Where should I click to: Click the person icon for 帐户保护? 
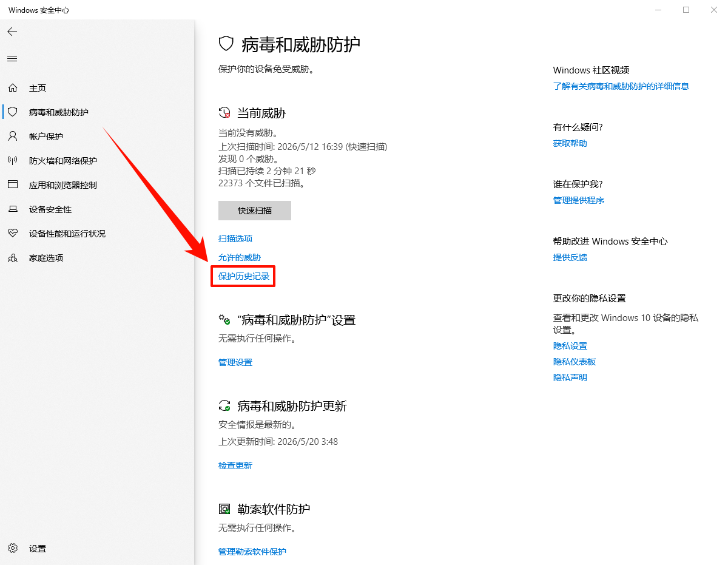pos(13,136)
